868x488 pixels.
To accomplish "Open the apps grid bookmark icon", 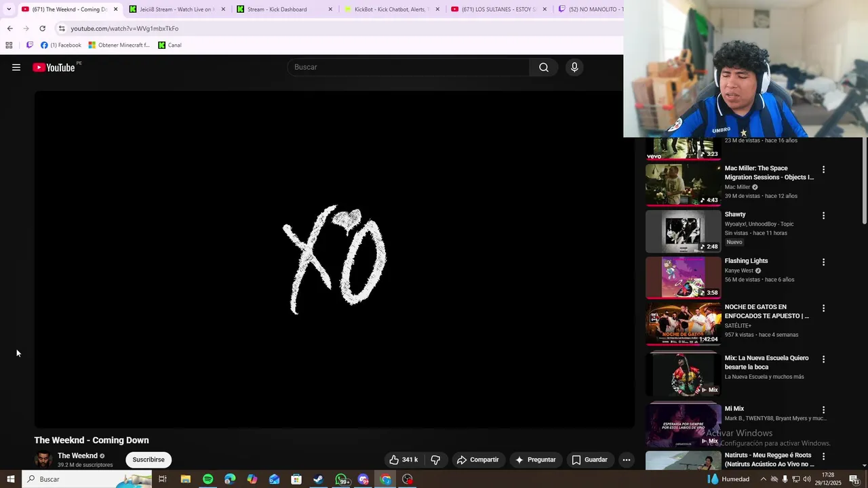I will pyautogui.click(x=9, y=45).
